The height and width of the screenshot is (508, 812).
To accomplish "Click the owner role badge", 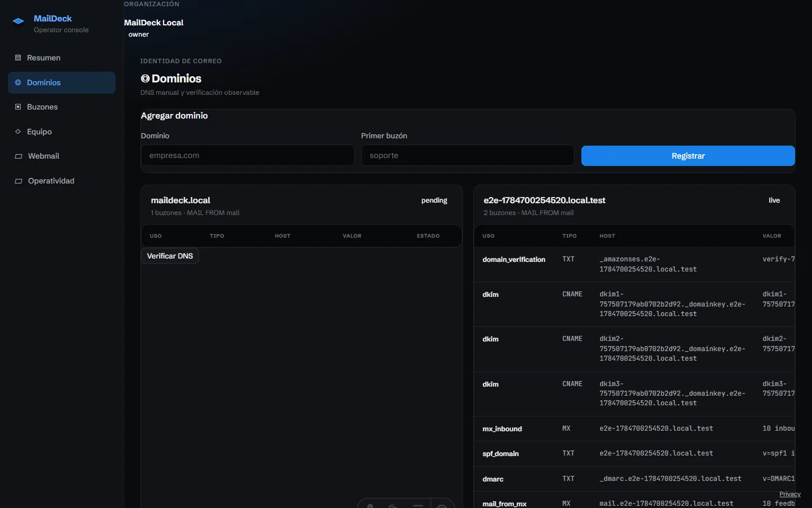I will 139,34.
